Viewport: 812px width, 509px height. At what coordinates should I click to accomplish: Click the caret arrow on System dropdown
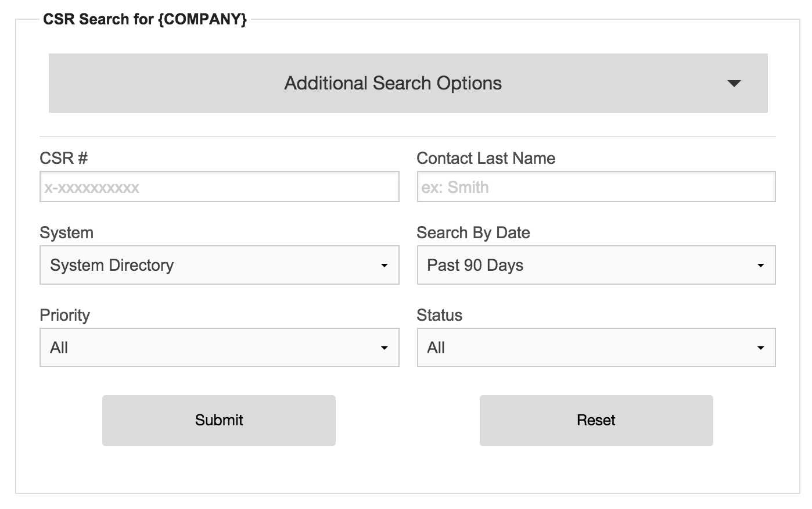point(384,266)
